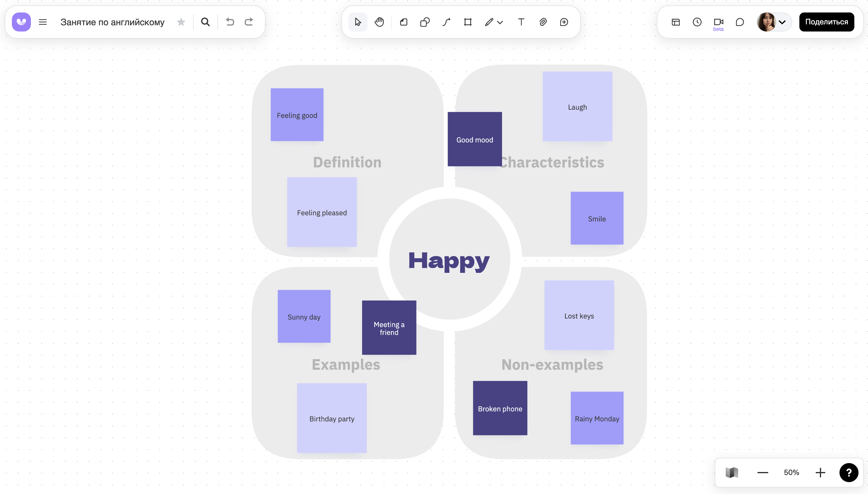This screenshot has width=868, height=494.
Task: Open the search magnifier
Action: [206, 22]
